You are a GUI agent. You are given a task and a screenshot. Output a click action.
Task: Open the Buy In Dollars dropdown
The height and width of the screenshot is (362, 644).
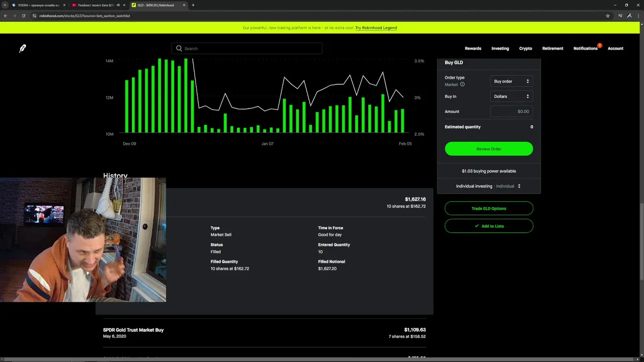(511, 97)
